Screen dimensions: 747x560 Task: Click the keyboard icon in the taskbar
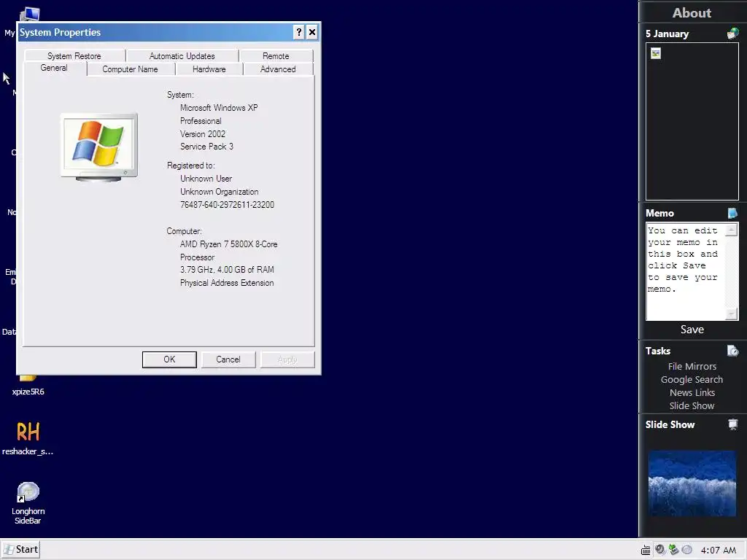point(646,551)
